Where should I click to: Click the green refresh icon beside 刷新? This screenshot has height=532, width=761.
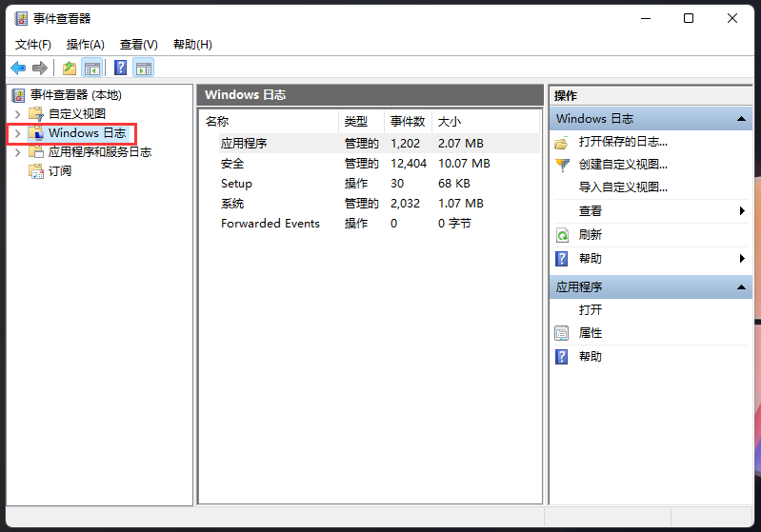562,235
